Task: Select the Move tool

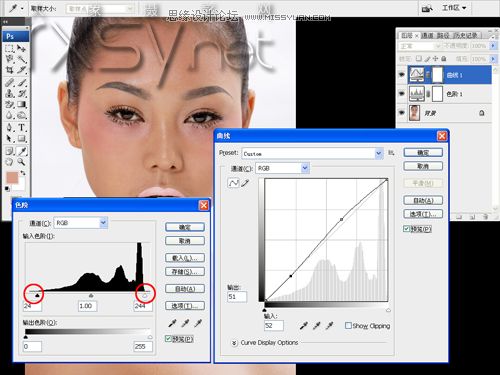Action: click(x=22, y=49)
